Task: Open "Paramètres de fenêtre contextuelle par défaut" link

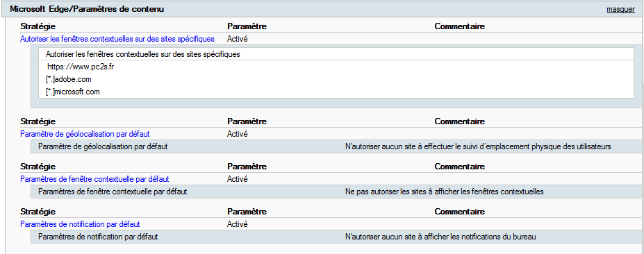Action: click(94, 179)
